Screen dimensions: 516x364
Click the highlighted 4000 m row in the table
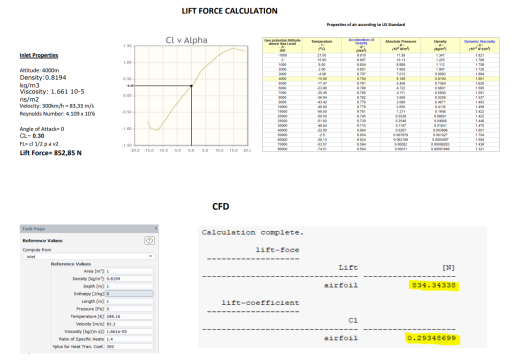381,79
